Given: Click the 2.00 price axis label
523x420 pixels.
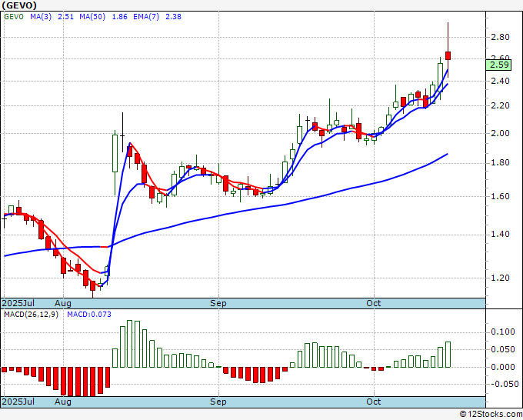Looking at the screenshot, I should tap(500, 133).
